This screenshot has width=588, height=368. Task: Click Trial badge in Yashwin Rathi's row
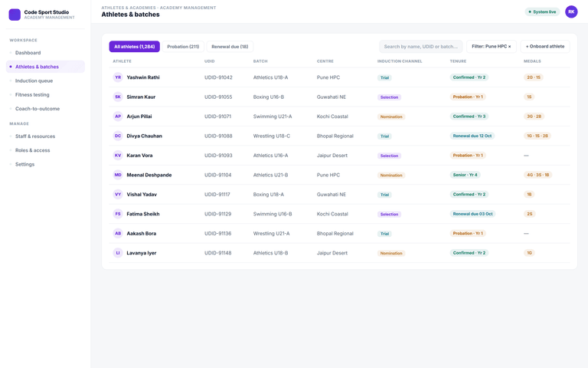tap(385, 77)
